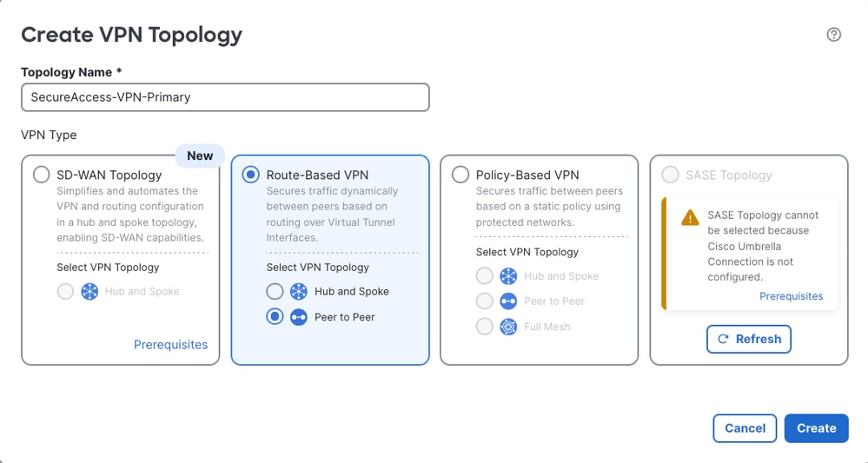Viewport: 868px width, 463px height.
Task: Choose Hub and Spoke under Route-Based VPN
Action: click(x=275, y=292)
